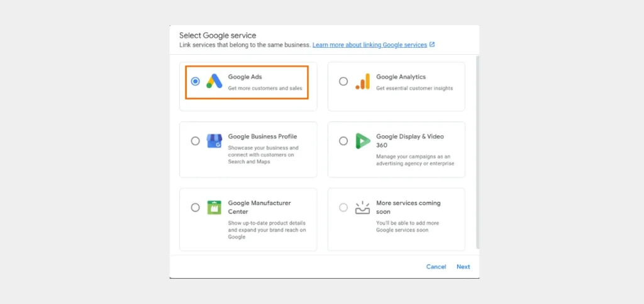Click the Manufacturer Center factory icon
Image resolution: width=644 pixels, height=304 pixels.
click(x=214, y=208)
